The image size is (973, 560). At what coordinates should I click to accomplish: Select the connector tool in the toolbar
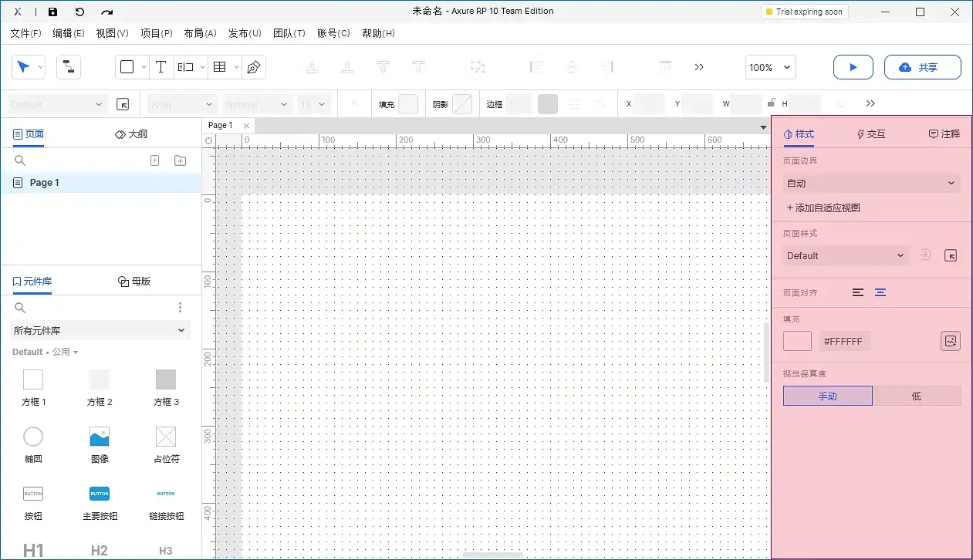pos(69,67)
